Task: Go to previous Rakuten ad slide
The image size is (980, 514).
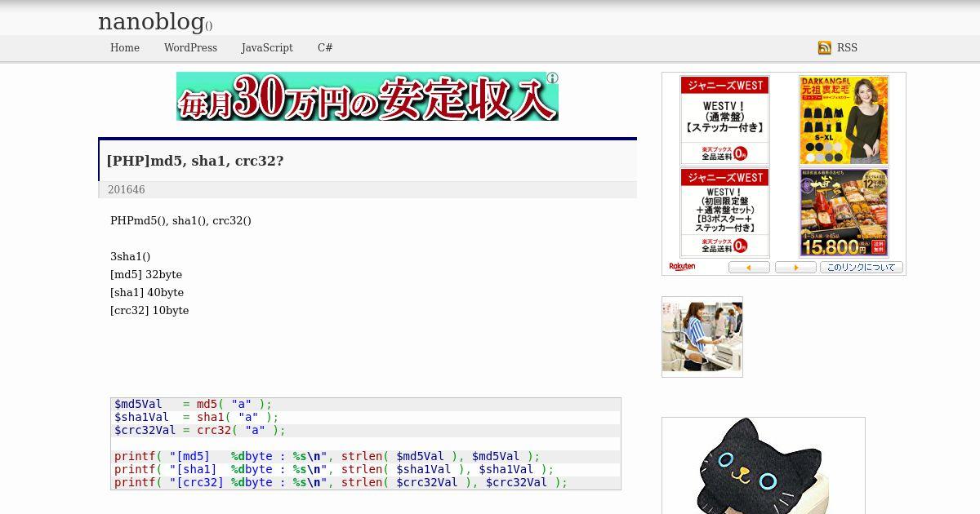Action: [749, 268]
